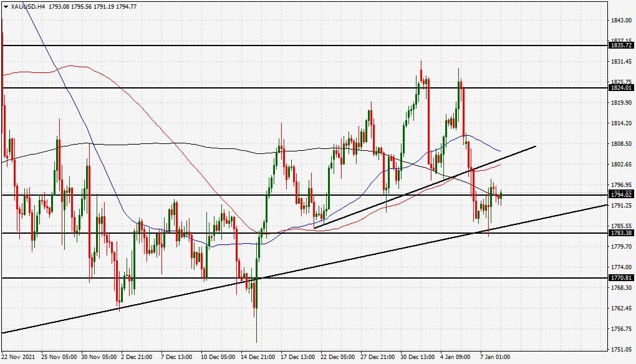Screen dimensions: 636x364
Task: Click the 1785.55 price scale value
Action: point(621,226)
